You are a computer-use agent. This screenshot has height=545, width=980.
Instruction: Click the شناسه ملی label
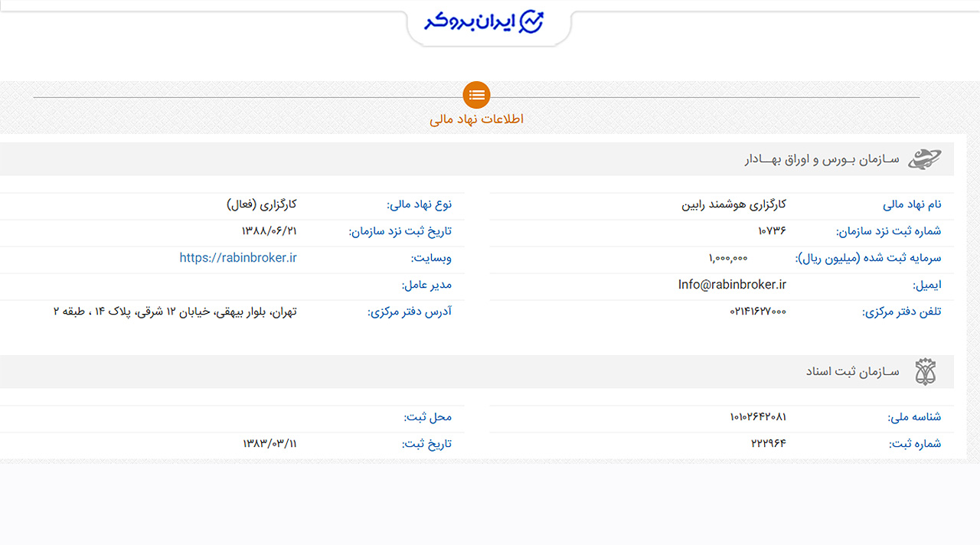tap(915, 417)
